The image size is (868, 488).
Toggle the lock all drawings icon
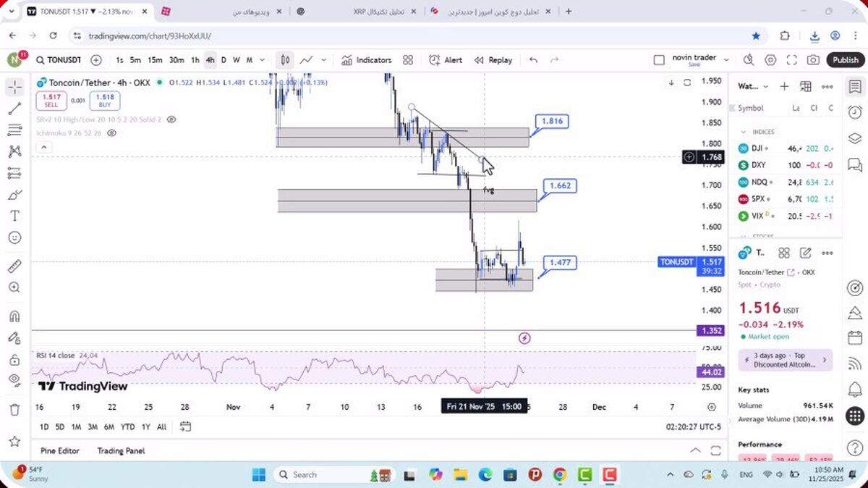click(x=14, y=360)
